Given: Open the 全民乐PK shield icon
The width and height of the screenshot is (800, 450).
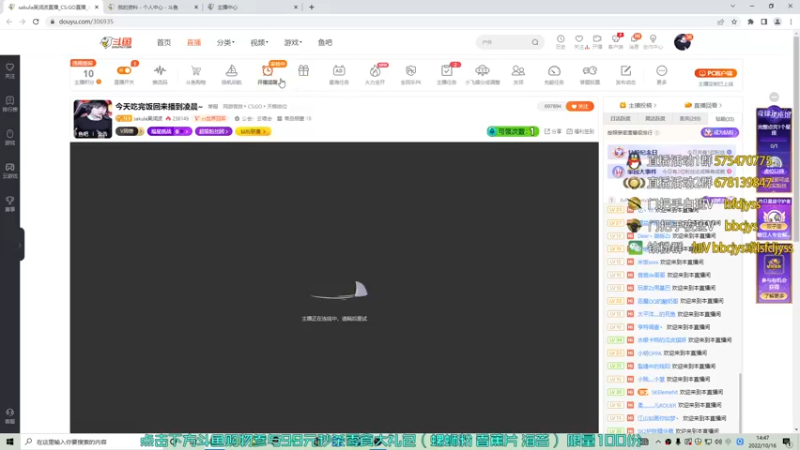Looking at the screenshot, I should click(411, 73).
